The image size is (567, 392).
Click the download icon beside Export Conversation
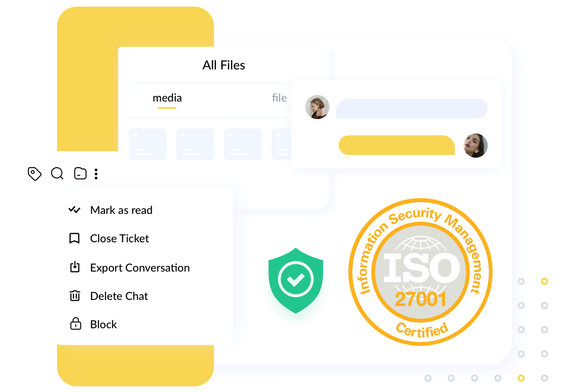click(x=75, y=267)
